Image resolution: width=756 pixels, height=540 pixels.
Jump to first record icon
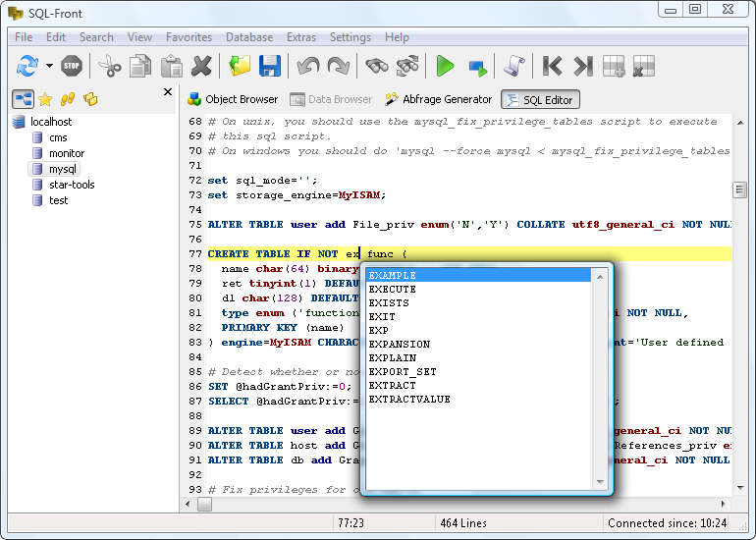click(553, 66)
